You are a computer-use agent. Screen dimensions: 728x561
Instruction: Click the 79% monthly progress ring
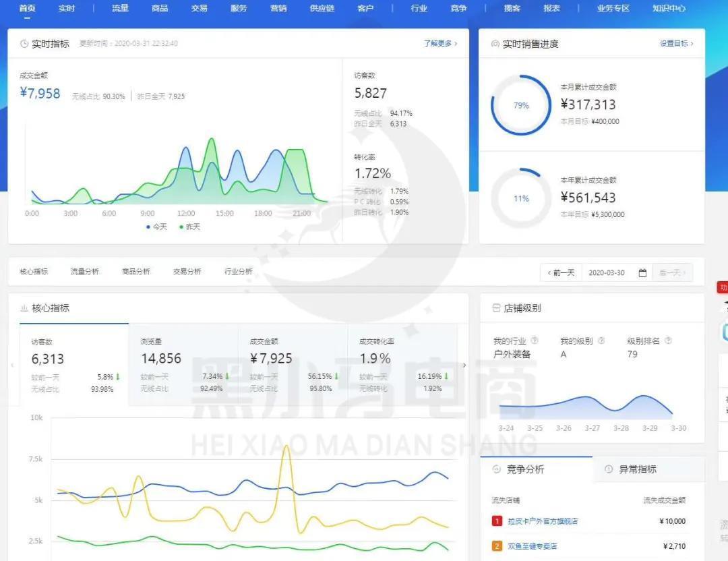coord(521,106)
